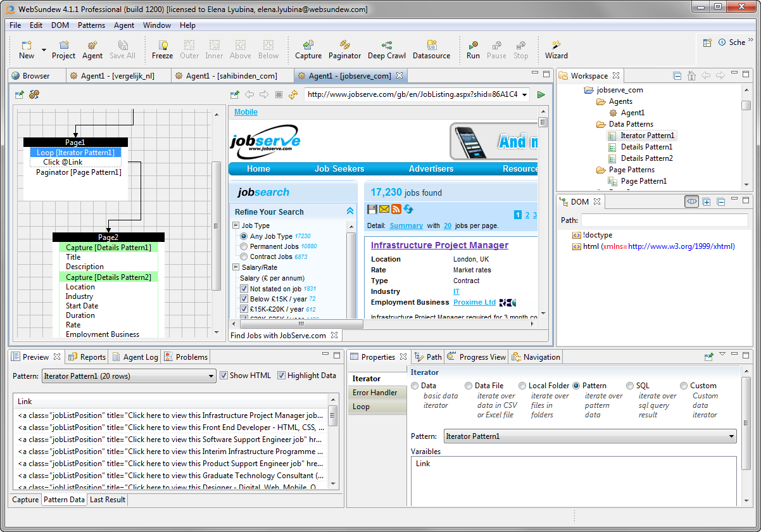Open the DOM menu
761x532 pixels.
(60, 25)
